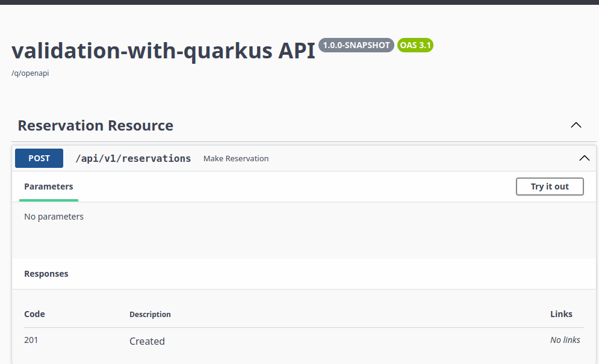This screenshot has height=364, width=599.
Task: Click the /api/v1/reservations endpoint path
Action: point(133,158)
